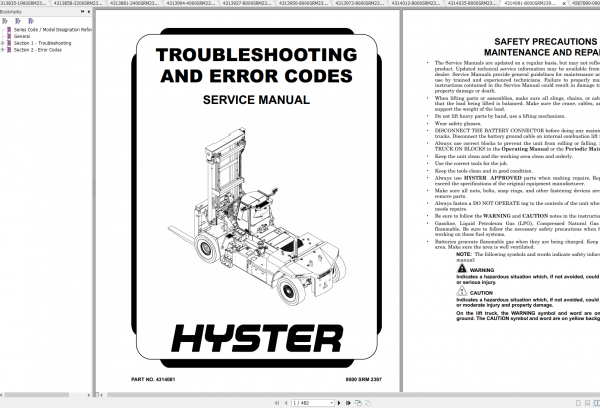Click the first bookmark toolbar icon

[x=5, y=21]
